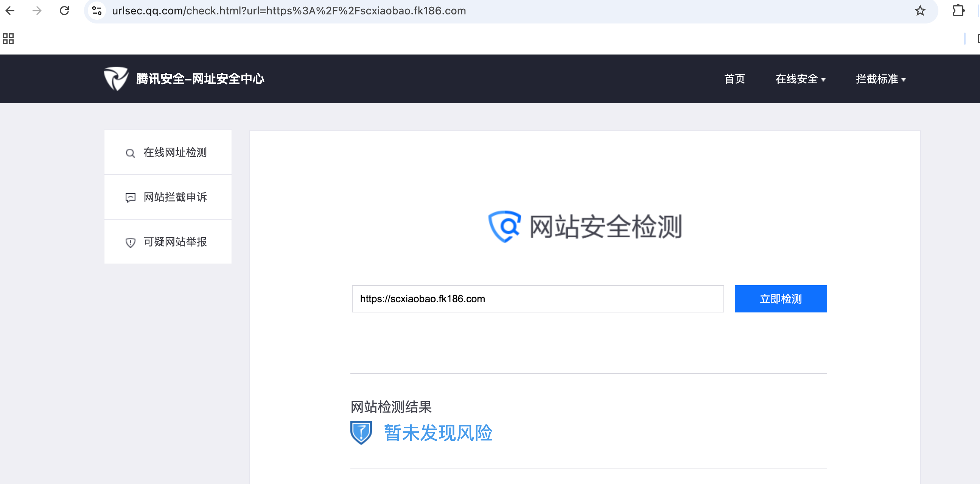Open the extensions puzzle icon
980x484 pixels.
point(958,11)
